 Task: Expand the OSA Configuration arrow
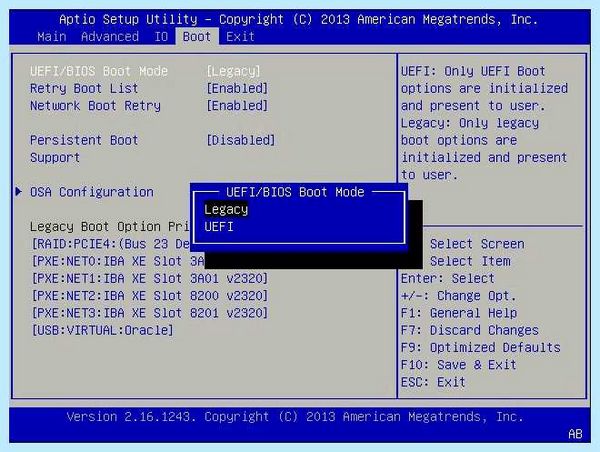18,191
